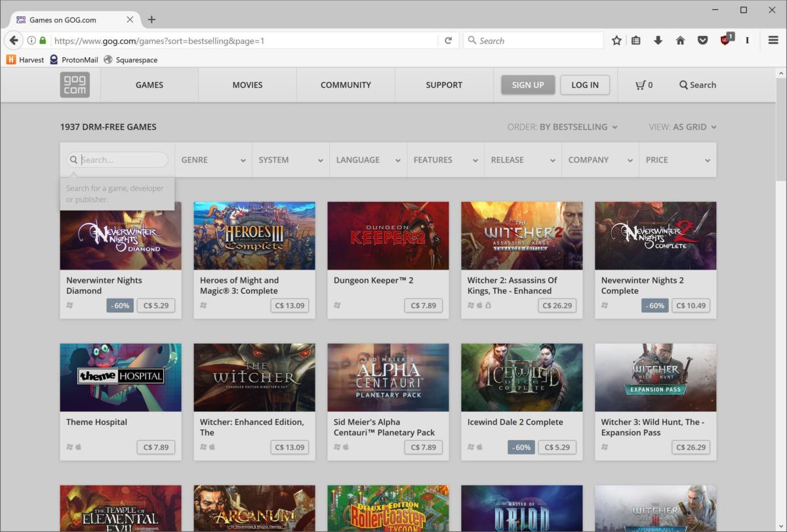Screen dimensions: 787x532
Task: Open Witcher: Enhanced Edition title link
Action: 252,427
